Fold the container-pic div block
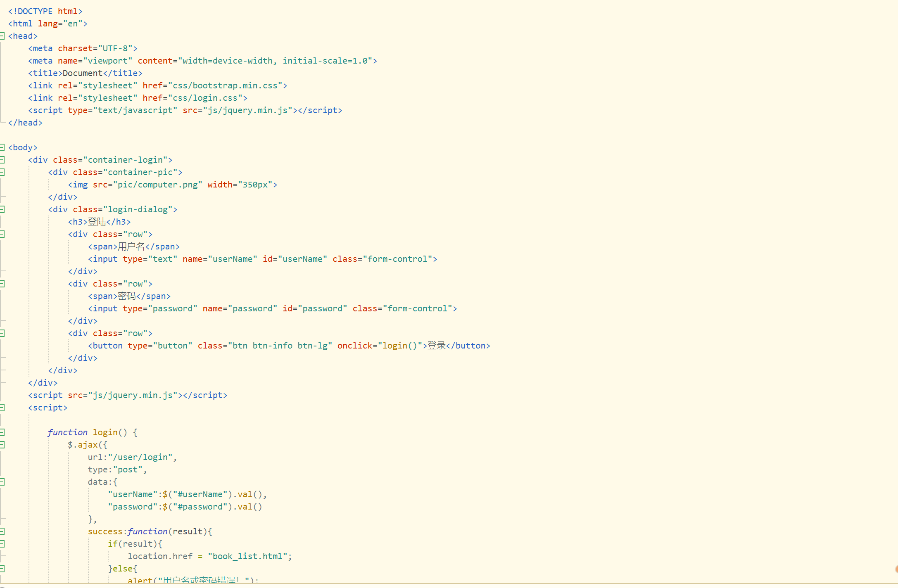 pyautogui.click(x=2, y=172)
